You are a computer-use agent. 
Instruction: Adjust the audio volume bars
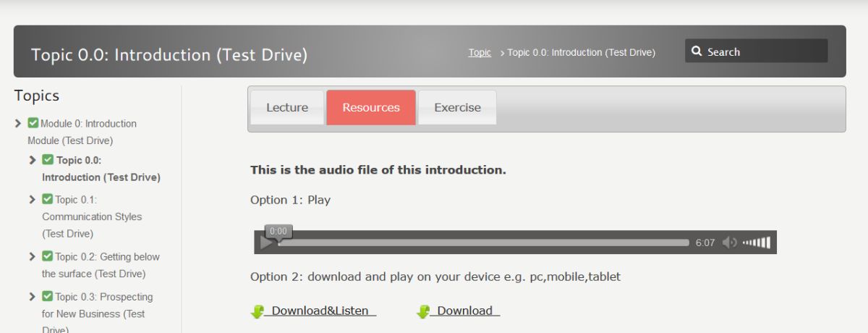757,243
